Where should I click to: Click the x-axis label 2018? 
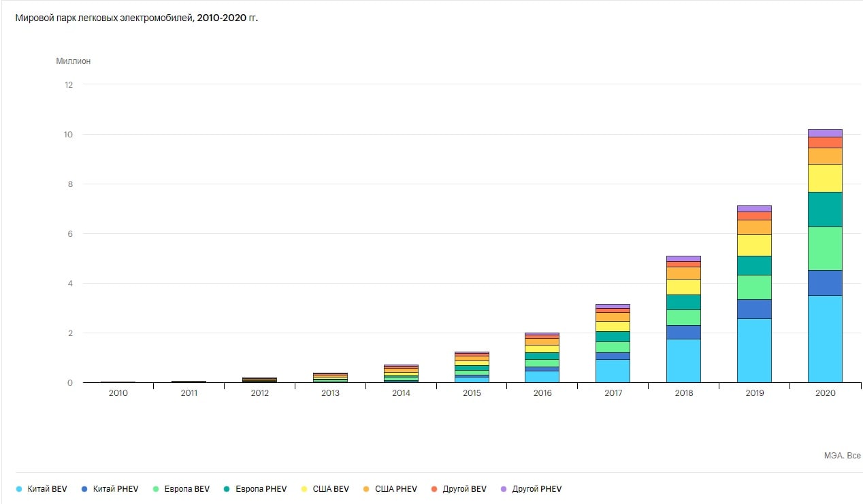pos(684,393)
